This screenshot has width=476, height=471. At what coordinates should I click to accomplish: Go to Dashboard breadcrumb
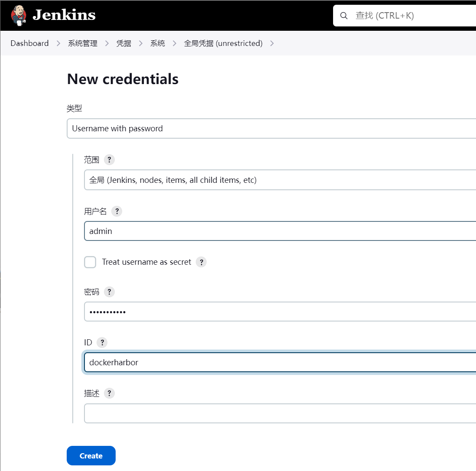click(x=29, y=43)
